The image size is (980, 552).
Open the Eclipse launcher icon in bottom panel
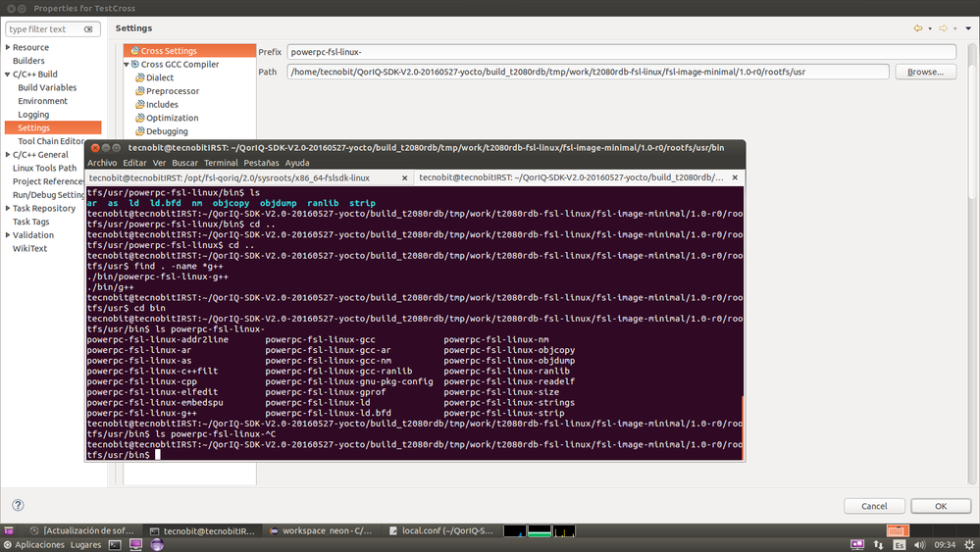point(157,544)
